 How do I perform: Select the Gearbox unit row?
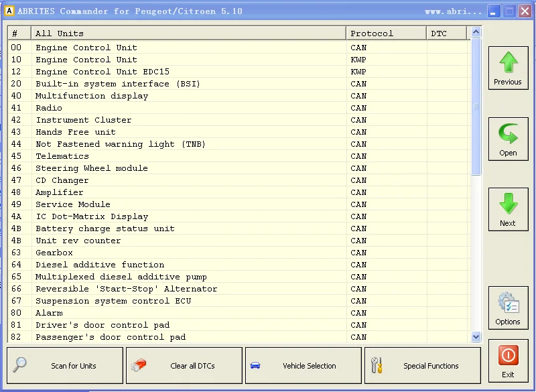(x=239, y=253)
